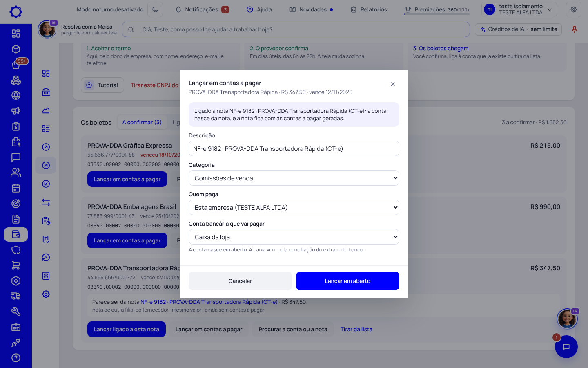This screenshot has width=588, height=368.
Task: Open the question mark help icon at sidebar bottom
Action: pyautogui.click(x=16, y=358)
